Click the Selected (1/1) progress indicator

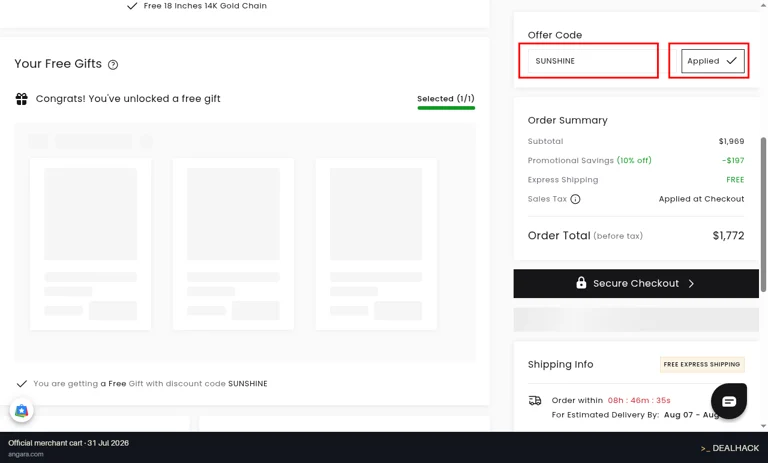(x=446, y=101)
